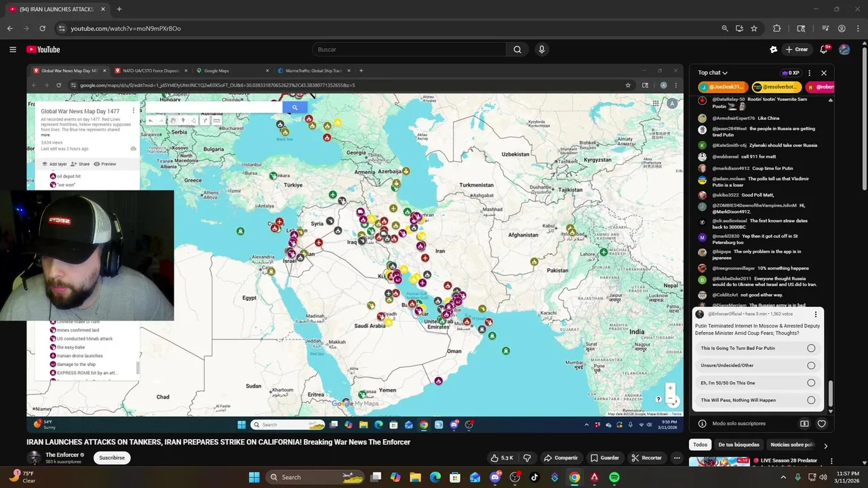Click the Super Chat dollar icon
868x488 pixels.
click(x=804, y=424)
